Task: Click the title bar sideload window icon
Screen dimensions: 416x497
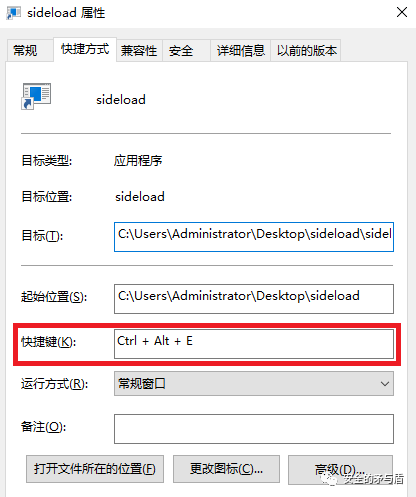Action: (x=13, y=13)
